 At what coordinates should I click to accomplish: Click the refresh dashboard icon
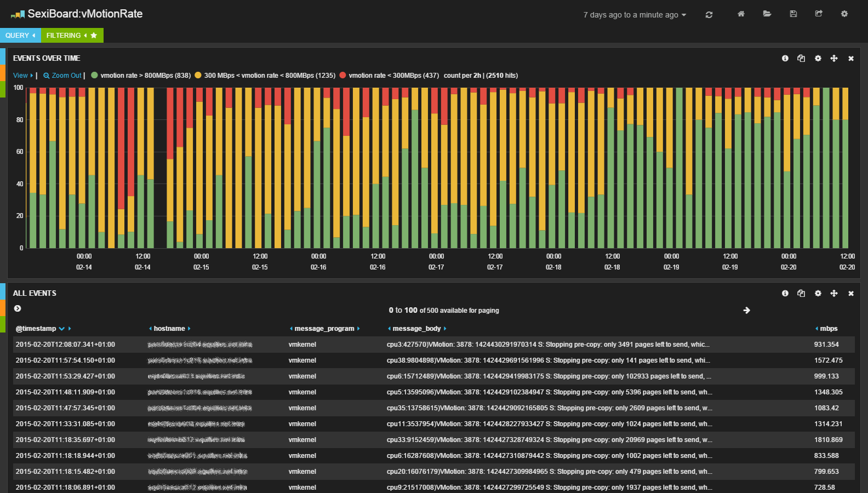pos(709,15)
